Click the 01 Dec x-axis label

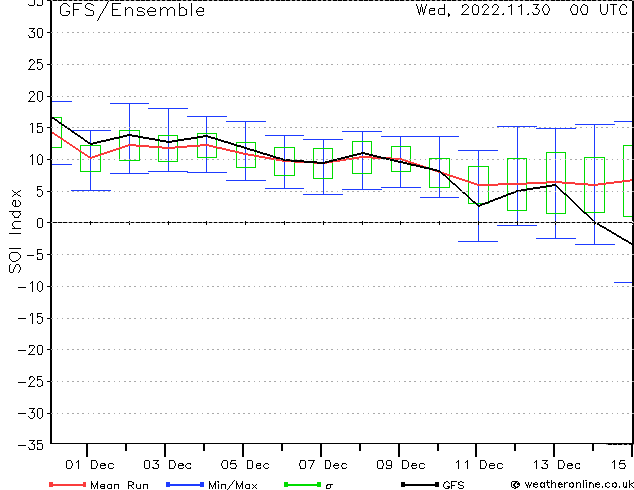point(90,465)
